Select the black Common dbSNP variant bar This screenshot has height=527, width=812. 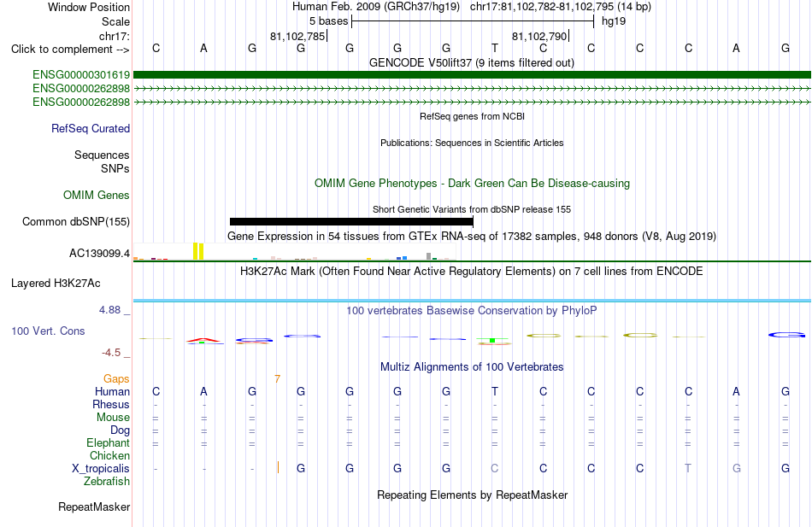351,221
